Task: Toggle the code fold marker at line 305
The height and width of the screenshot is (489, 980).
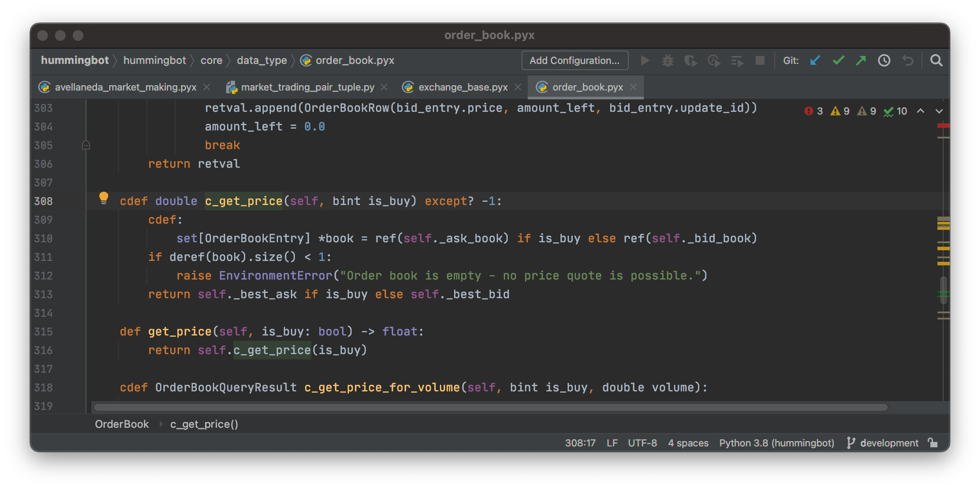Action: point(86,145)
